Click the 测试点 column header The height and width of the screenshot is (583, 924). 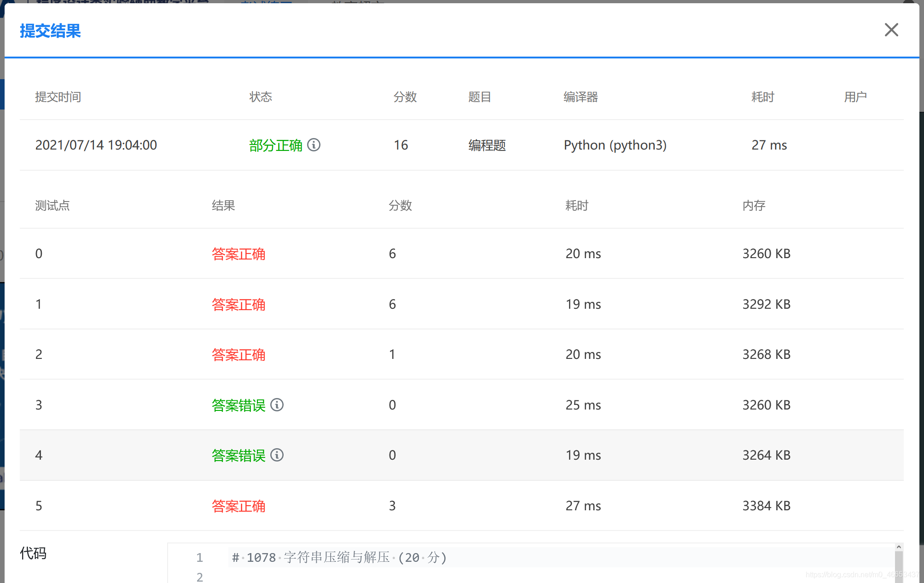(52, 206)
